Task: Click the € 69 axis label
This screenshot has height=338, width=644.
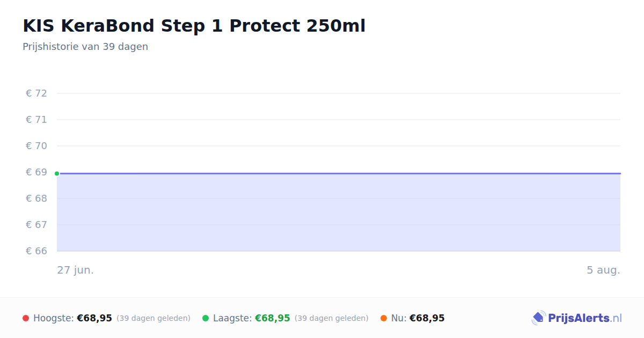Action: coord(36,172)
